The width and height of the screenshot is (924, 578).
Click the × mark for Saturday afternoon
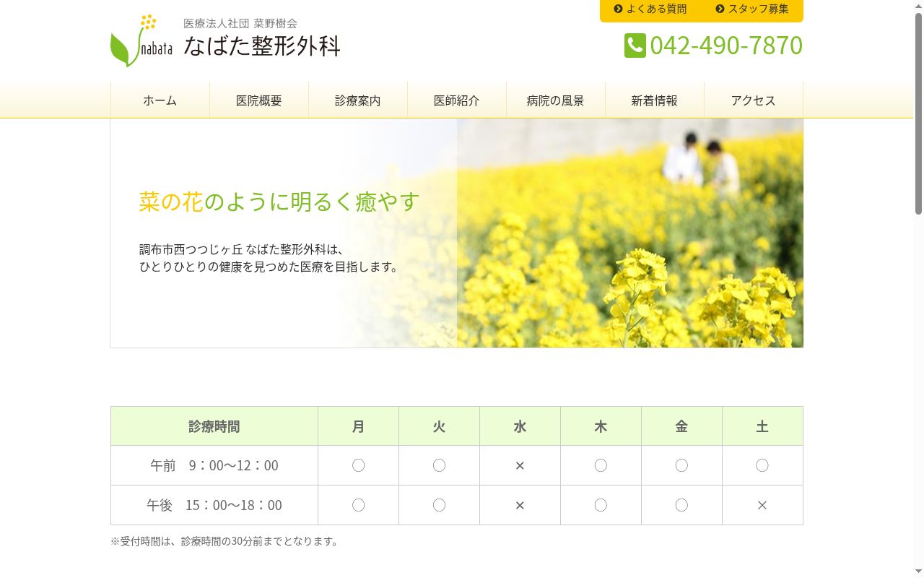click(762, 505)
